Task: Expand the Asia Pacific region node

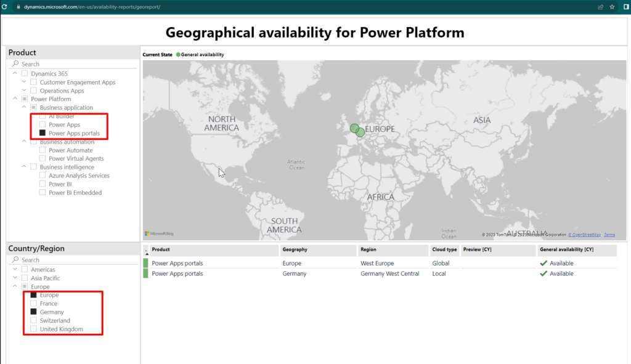Action: [x=15, y=278]
